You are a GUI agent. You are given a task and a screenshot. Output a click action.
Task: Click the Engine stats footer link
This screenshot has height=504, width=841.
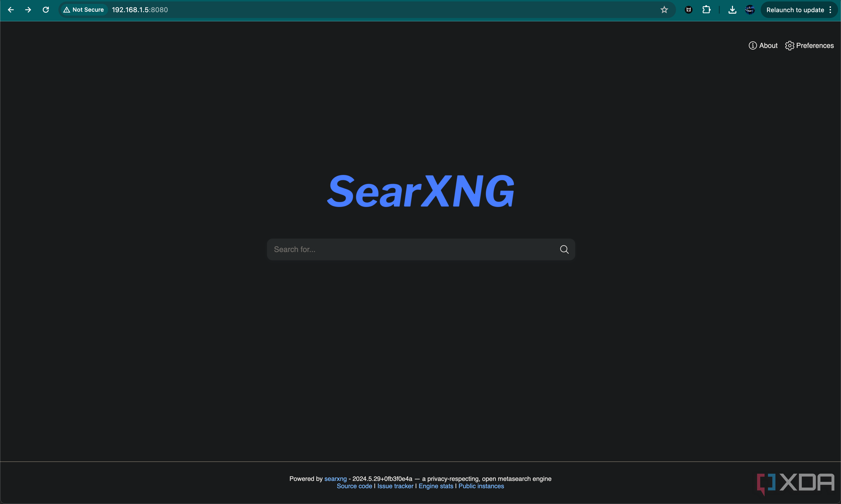[436, 486]
